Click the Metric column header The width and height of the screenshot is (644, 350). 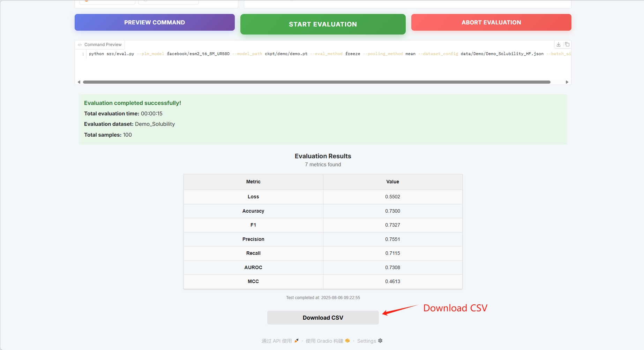[253, 182]
